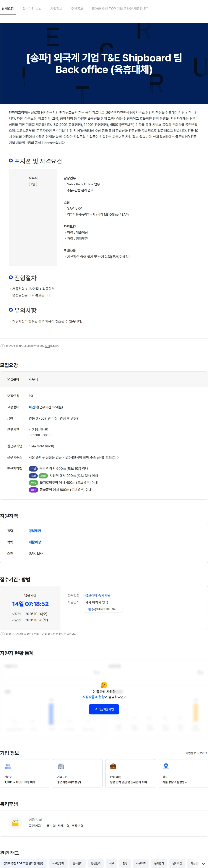This screenshot has height=868, width=208.
Task: Click the 중견기업 (해외상장) card text
Action: pyautogui.click(x=69, y=782)
